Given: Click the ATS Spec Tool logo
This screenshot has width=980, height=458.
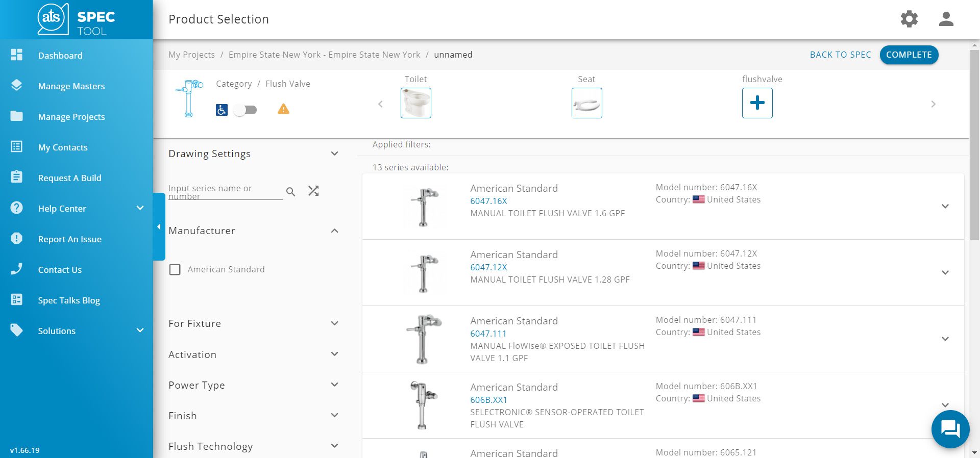Looking at the screenshot, I should click(x=77, y=19).
